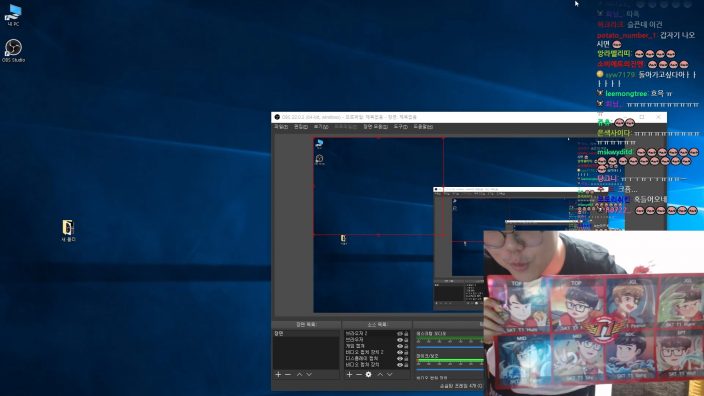Select the new folder icon on the desktop
This screenshot has height=396, width=704.
[68, 231]
